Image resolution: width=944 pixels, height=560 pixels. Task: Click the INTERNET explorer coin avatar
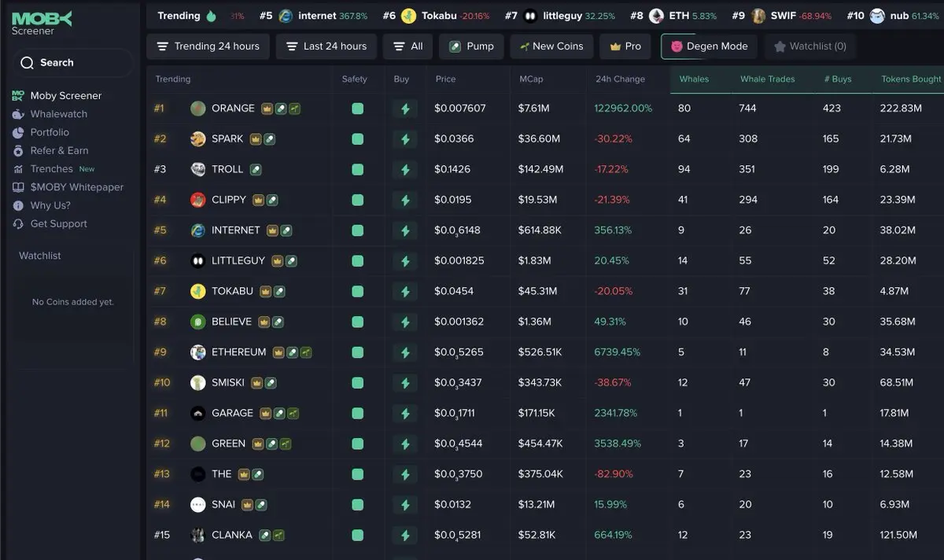198,230
